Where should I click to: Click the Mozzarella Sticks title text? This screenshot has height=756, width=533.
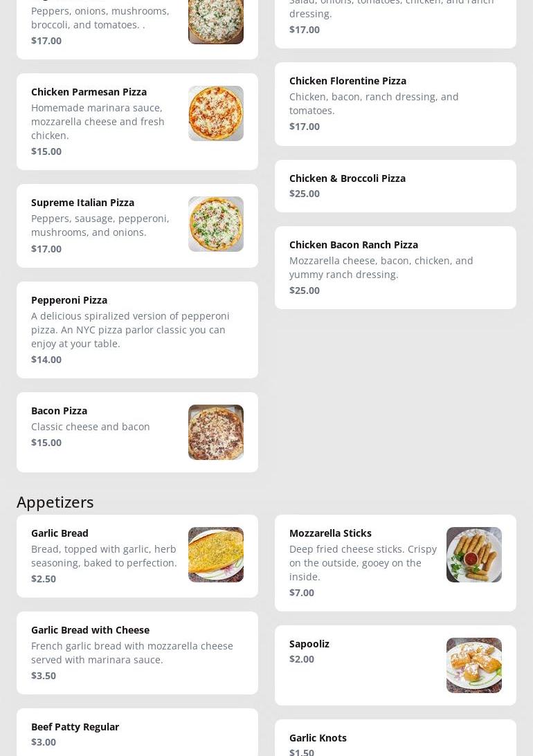tap(330, 533)
